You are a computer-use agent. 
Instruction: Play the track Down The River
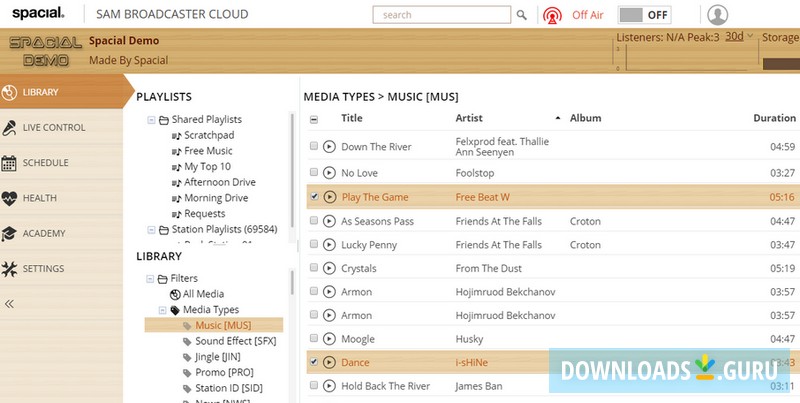[329, 147]
